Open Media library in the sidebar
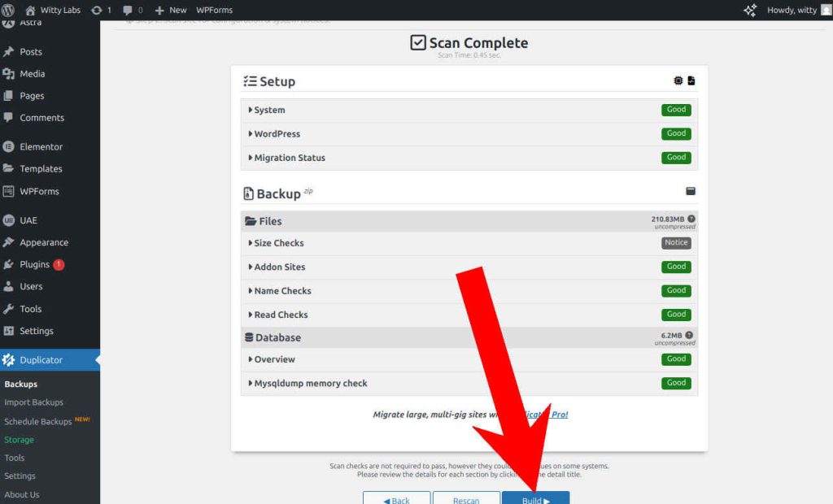 (33, 74)
